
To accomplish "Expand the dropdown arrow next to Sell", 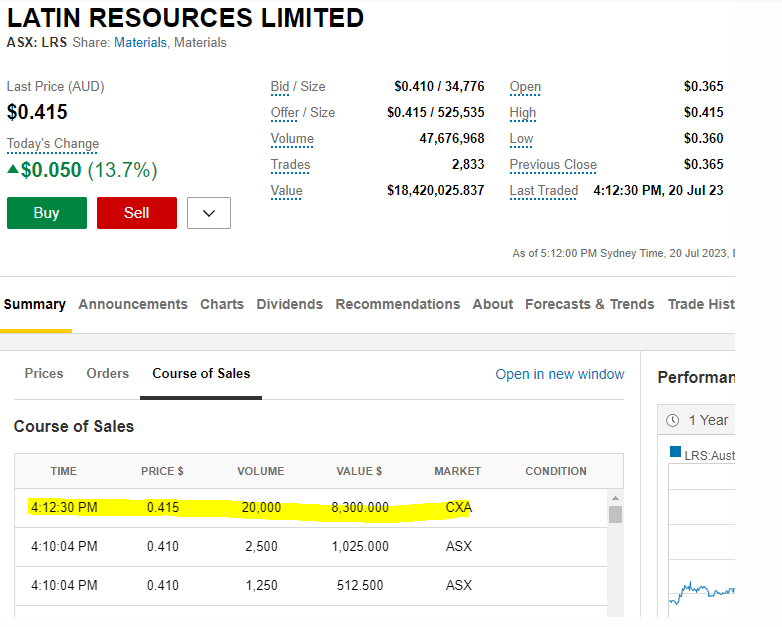I will [209, 213].
